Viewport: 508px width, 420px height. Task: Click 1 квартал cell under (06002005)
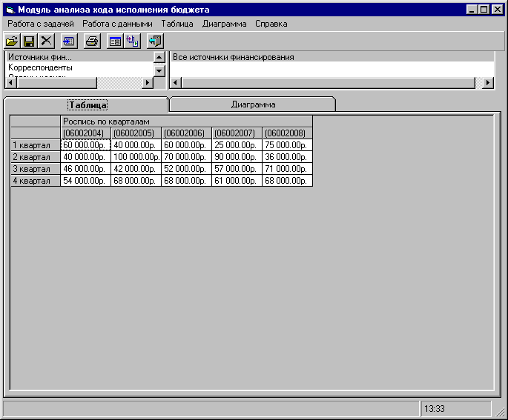(136, 145)
